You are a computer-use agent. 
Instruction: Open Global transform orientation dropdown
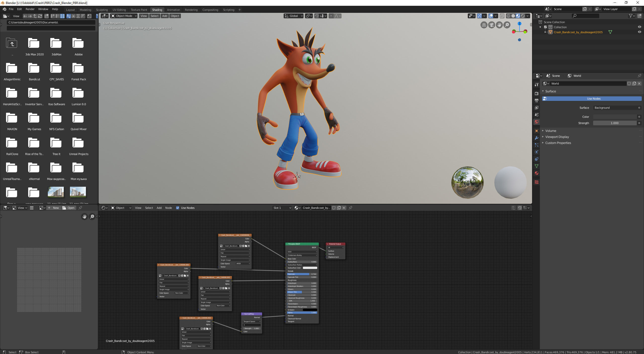293,16
